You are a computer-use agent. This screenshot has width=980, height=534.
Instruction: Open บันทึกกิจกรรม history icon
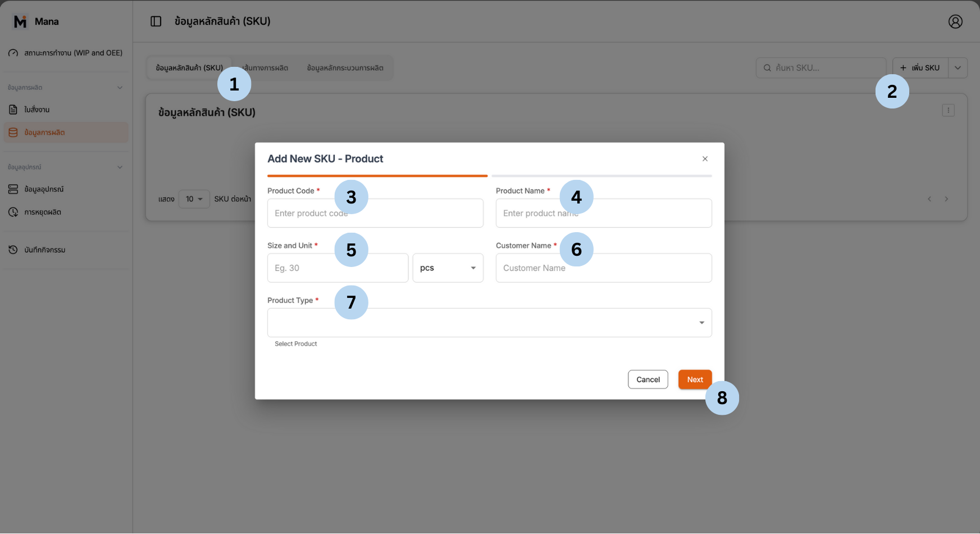tap(13, 250)
